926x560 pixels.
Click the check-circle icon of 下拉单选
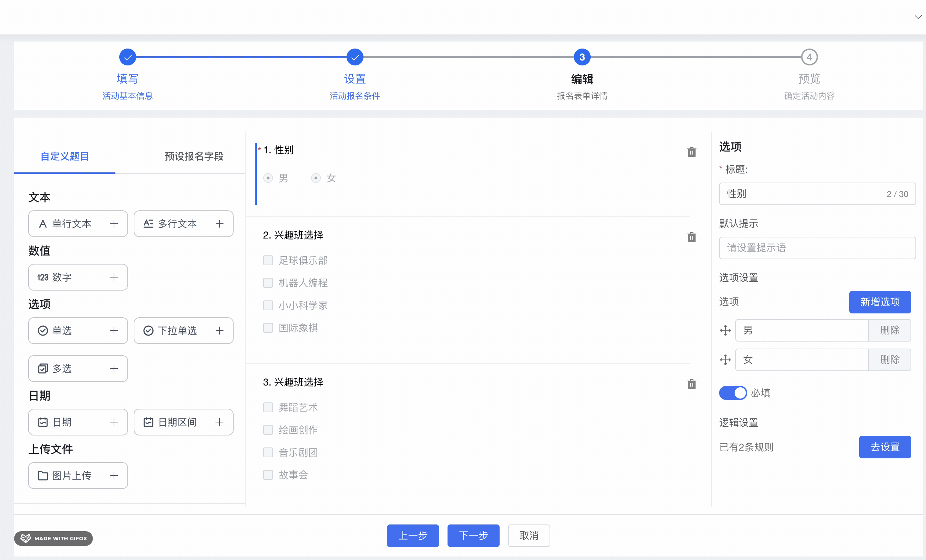coord(148,330)
